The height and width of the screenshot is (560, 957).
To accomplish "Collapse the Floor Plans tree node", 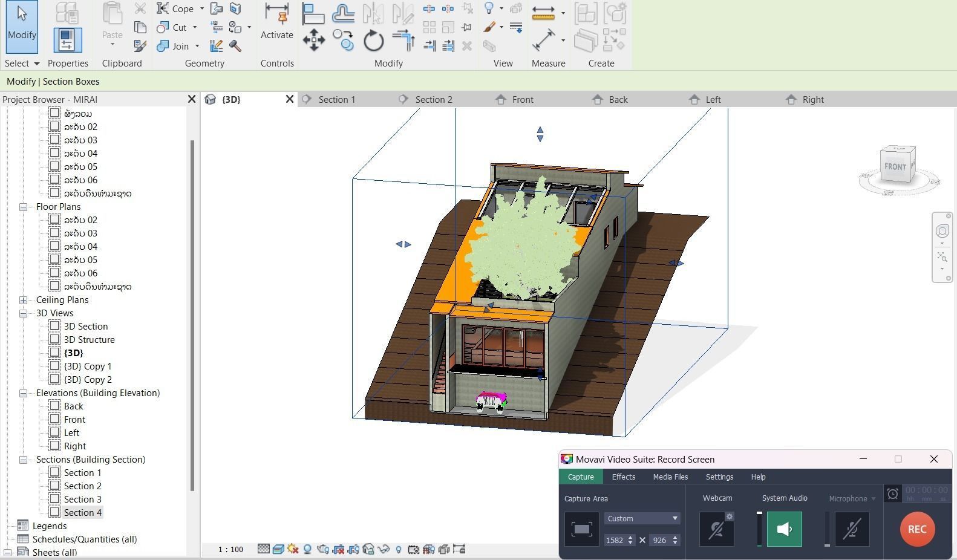I will coord(23,207).
